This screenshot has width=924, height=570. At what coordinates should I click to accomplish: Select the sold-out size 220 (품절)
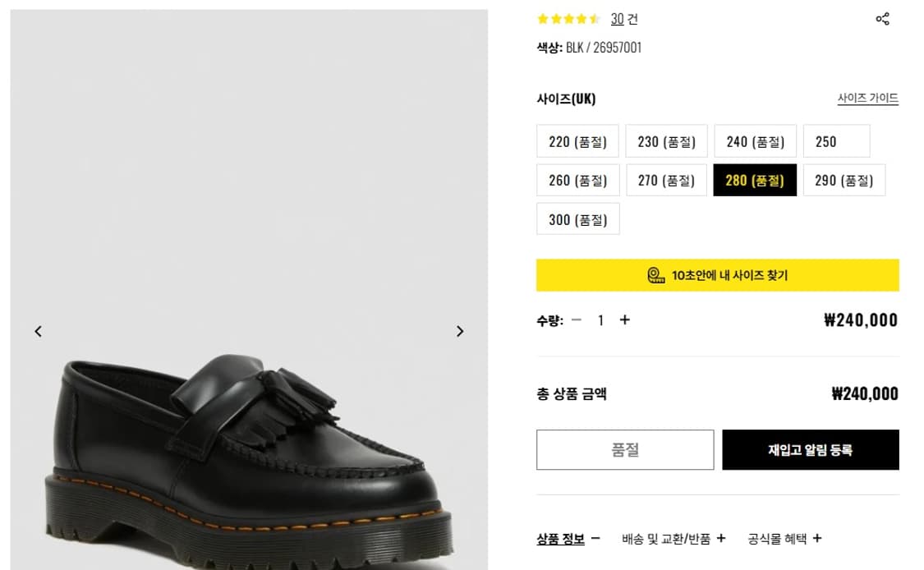pyautogui.click(x=577, y=140)
